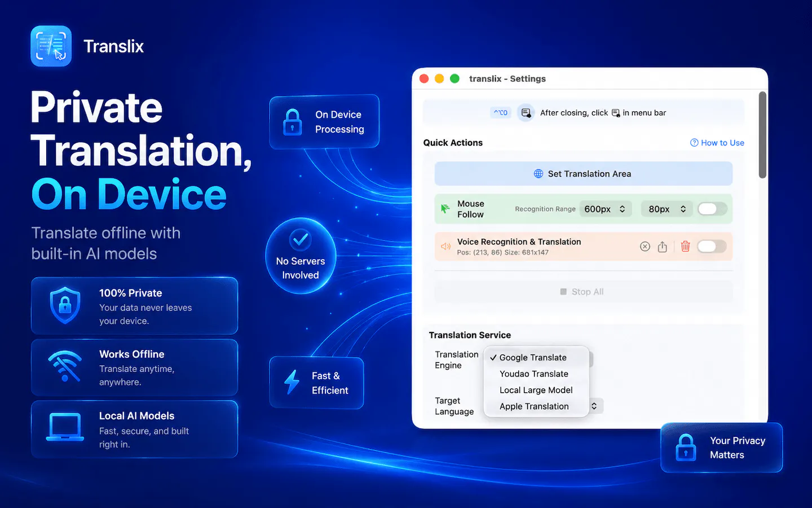The image size is (812, 508).
Task: Select Google Translate from the engine menu
Action: tap(536, 357)
